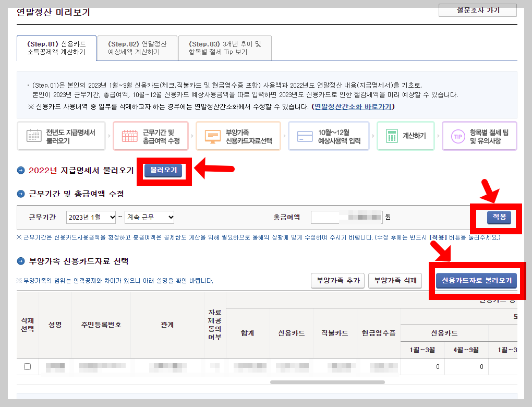This screenshot has height=407, width=532.
Task: Click TIP icon for 항목별 절세 팁
Action: pyautogui.click(x=458, y=137)
